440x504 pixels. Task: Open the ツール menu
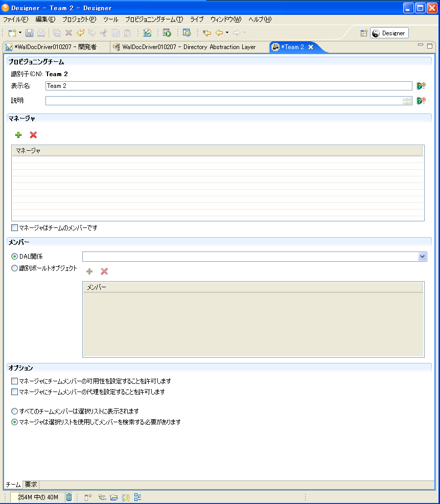click(x=110, y=19)
